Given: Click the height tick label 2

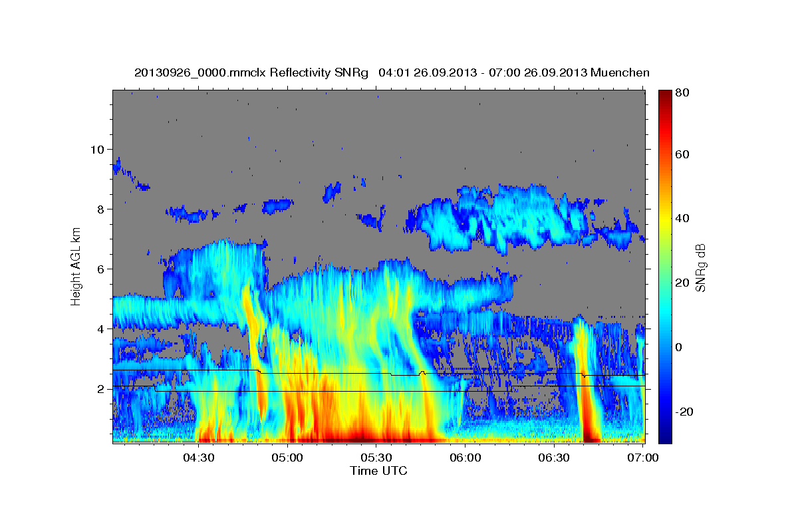Looking at the screenshot, I should click(x=100, y=388).
